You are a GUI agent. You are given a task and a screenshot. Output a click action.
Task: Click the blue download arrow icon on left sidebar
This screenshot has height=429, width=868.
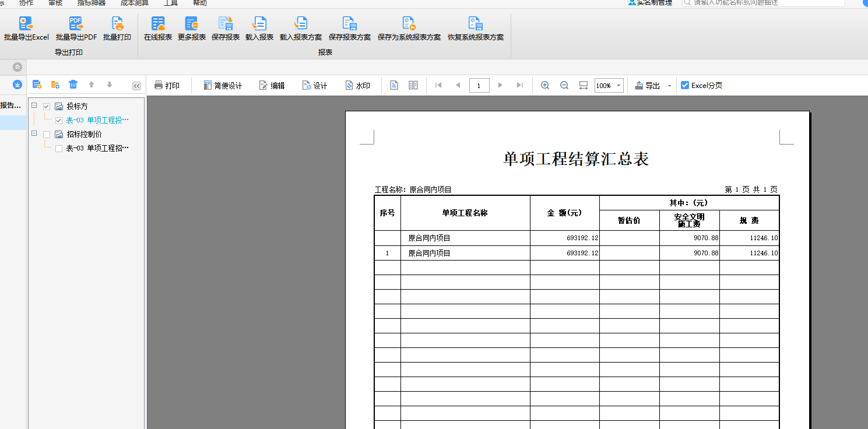tap(17, 85)
